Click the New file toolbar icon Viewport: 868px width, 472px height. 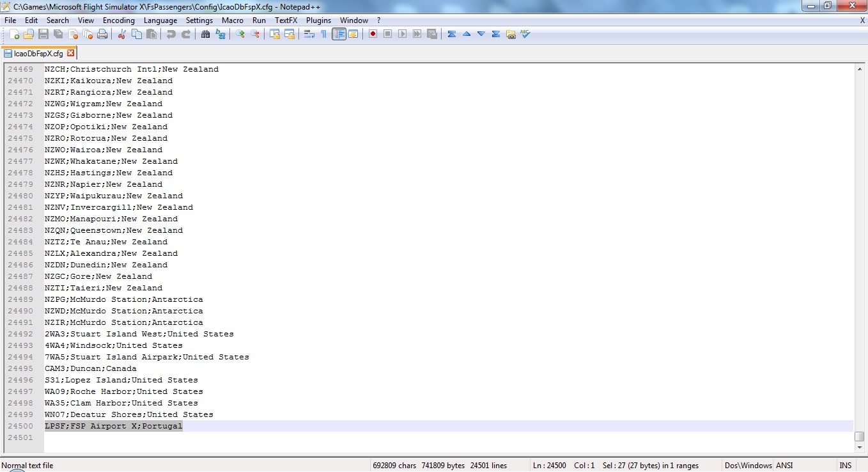point(14,34)
